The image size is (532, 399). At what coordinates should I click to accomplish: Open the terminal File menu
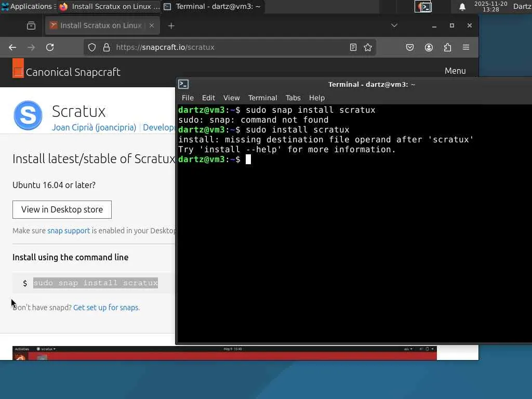click(x=188, y=98)
